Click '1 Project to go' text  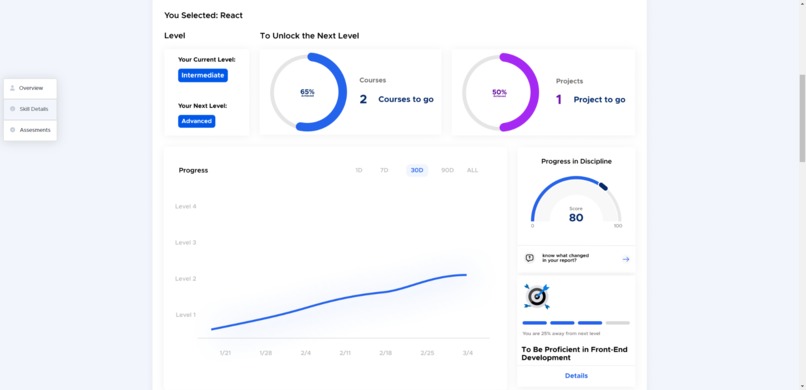[591, 100]
